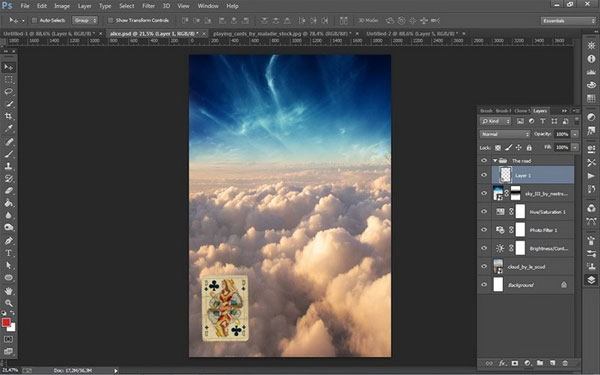Screen dimensions: 600x375
Task: Click the red foreground color swatch
Action: click(x=6, y=322)
